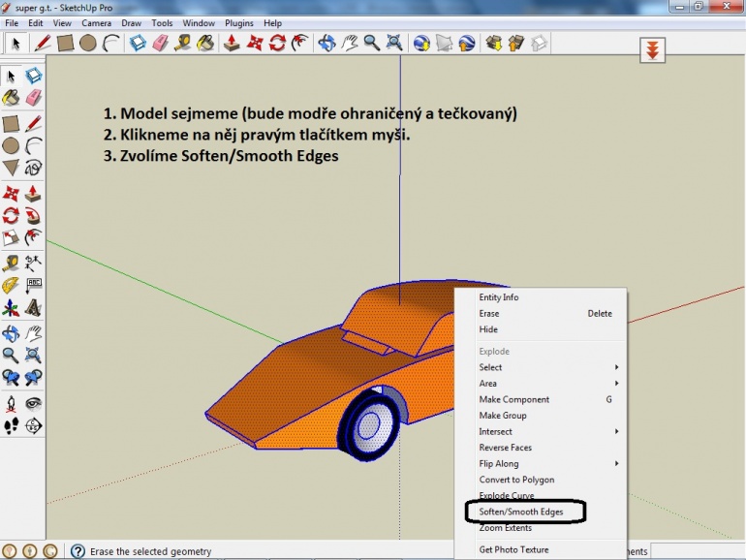Pick the Polygon tool in left toolbar
The width and height of the screenshot is (746, 560).
(11, 168)
